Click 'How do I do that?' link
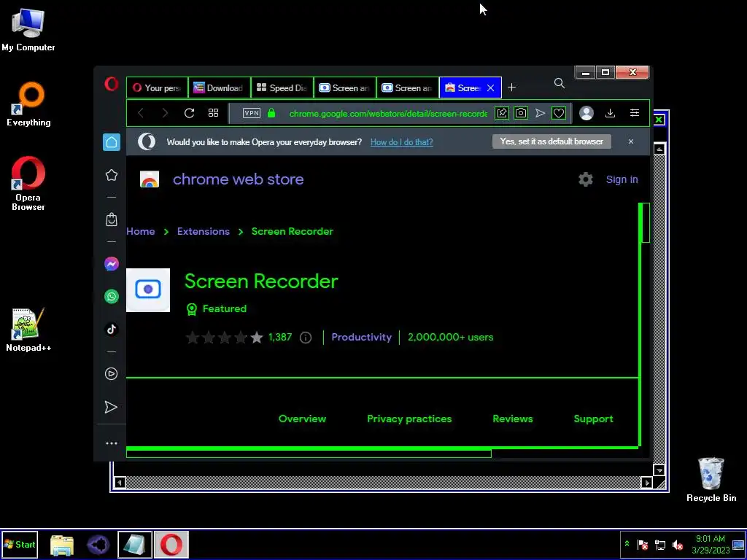Screen dimensions: 747x560 [402, 142]
